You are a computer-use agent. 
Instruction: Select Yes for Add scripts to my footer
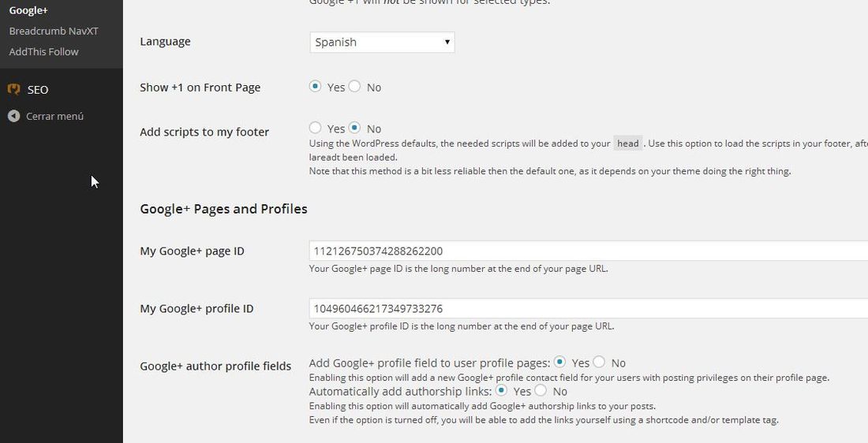click(315, 128)
